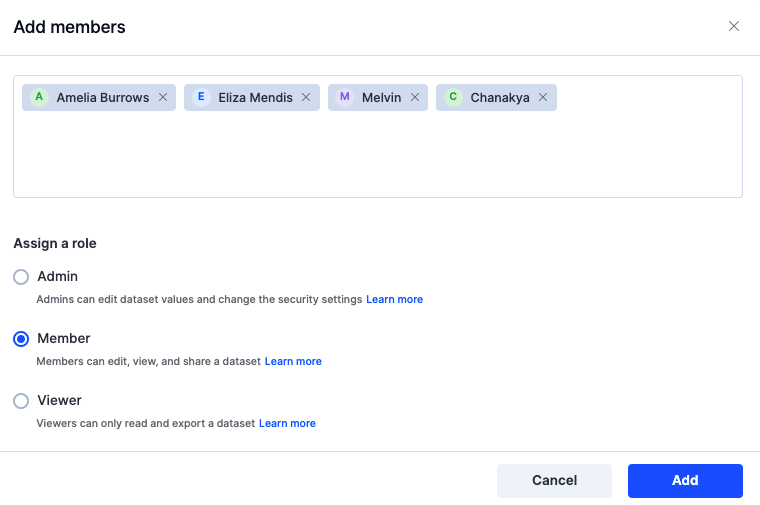Cancel adding members
This screenshot has height=505, width=760.
pos(554,481)
